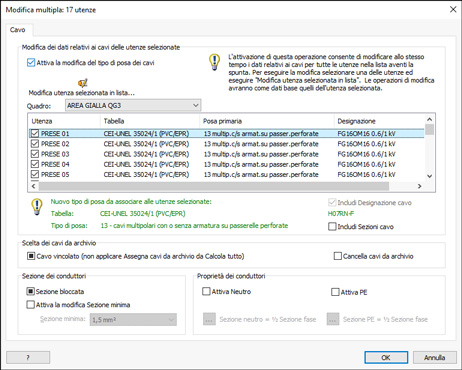Click the lightbulb icon beside Nuovo tipo di posa
The height and width of the screenshot is (370, 462).
(37, 207)
